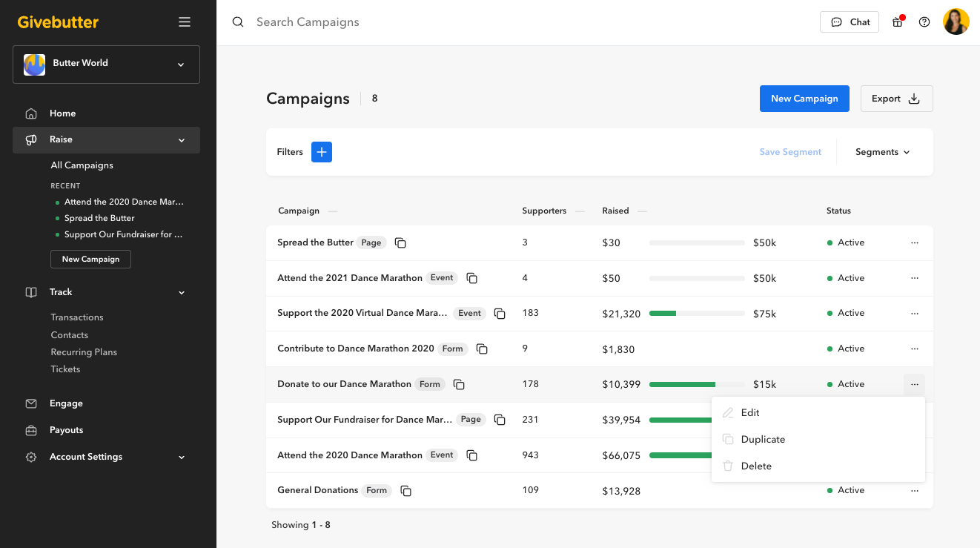980x548 pixels.
Task: Open more options for Spread the Butter
Action: pyautogui.click(x=915, y=242)
